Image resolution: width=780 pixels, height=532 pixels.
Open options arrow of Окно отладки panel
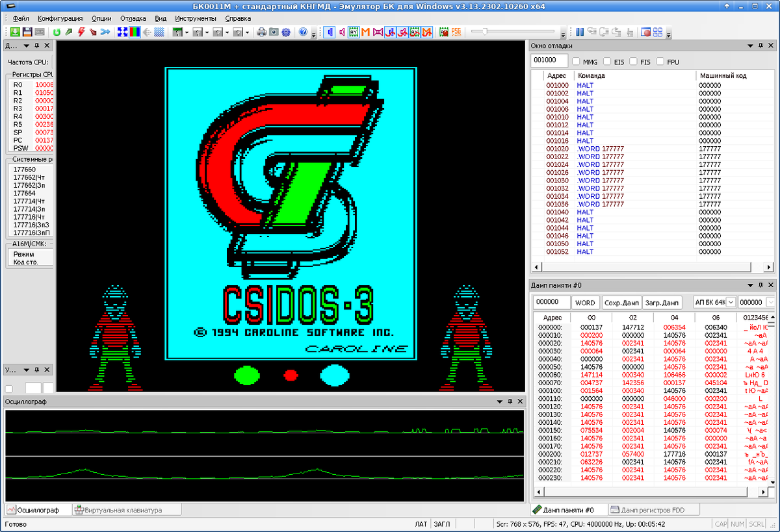(751, 46)
